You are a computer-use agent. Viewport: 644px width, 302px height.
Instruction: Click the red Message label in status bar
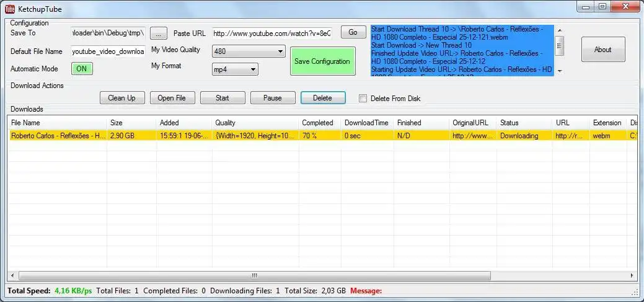point(366,290)
